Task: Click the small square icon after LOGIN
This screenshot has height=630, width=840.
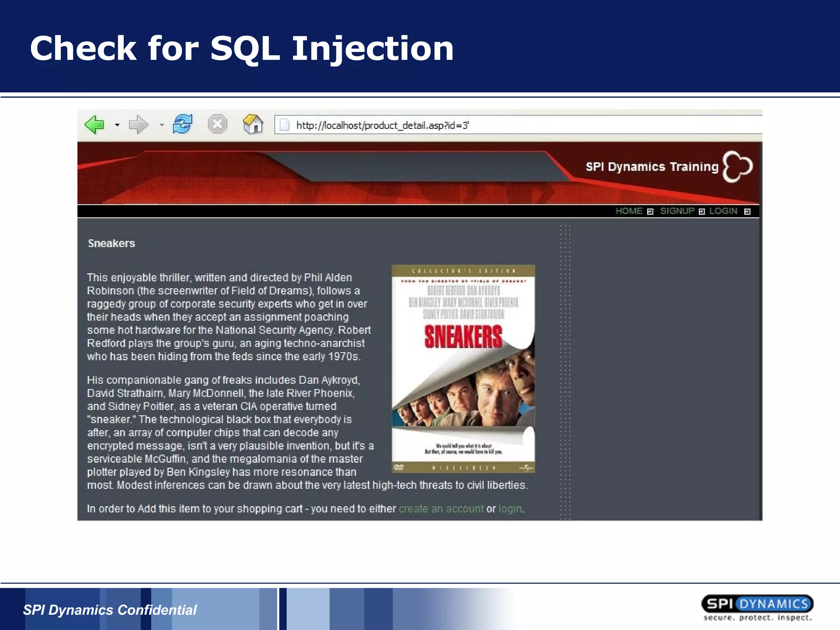Action: point(747,212)
